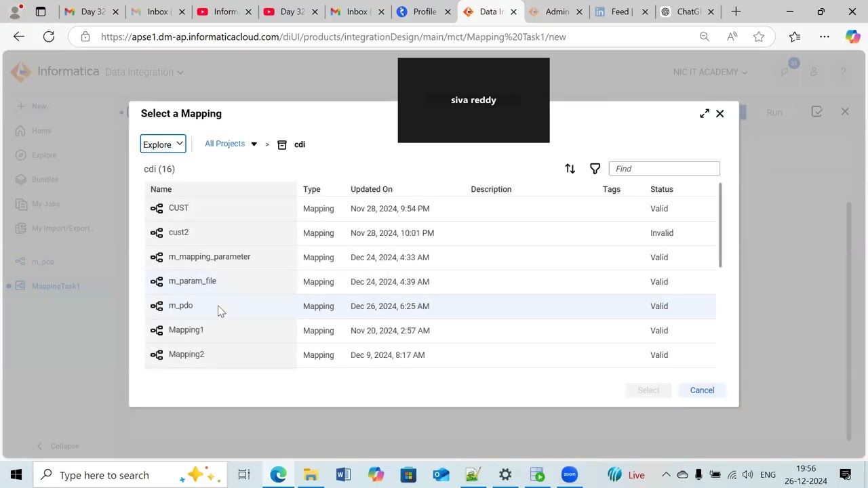This screenshot has width=868, height=488.
Task: Click the sort arrows icon in dialog
Action: coord(570,169)
